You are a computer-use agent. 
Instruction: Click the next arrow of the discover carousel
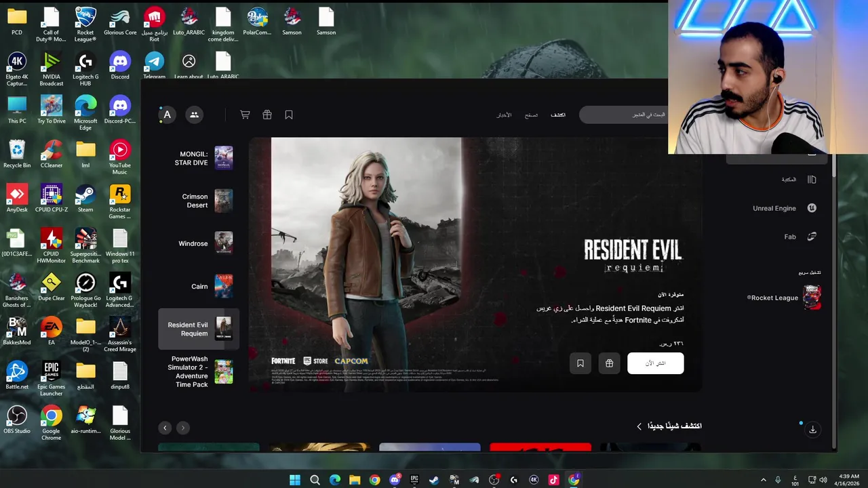click(182, 428)
